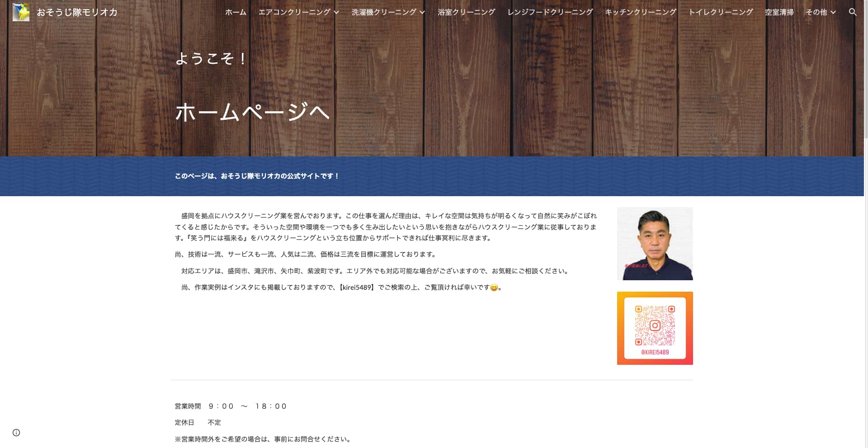Click the エアコンクリーニング menu label

(x=294, y=12)
